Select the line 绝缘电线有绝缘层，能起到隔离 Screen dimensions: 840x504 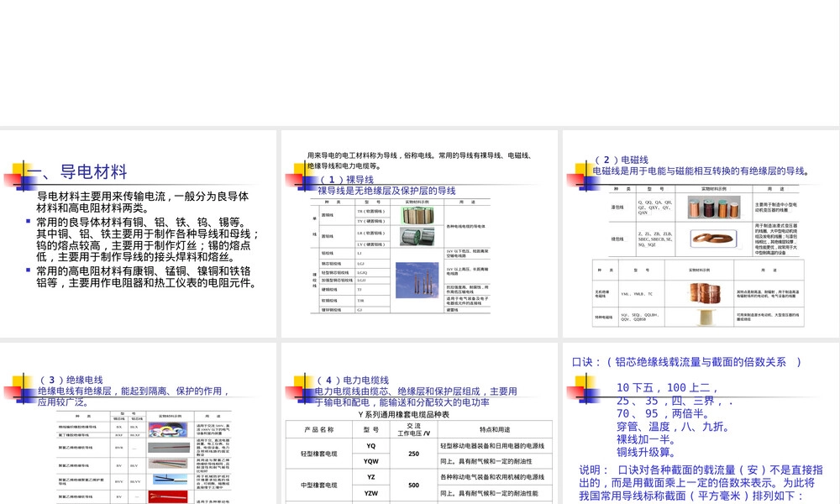point(134,396)
